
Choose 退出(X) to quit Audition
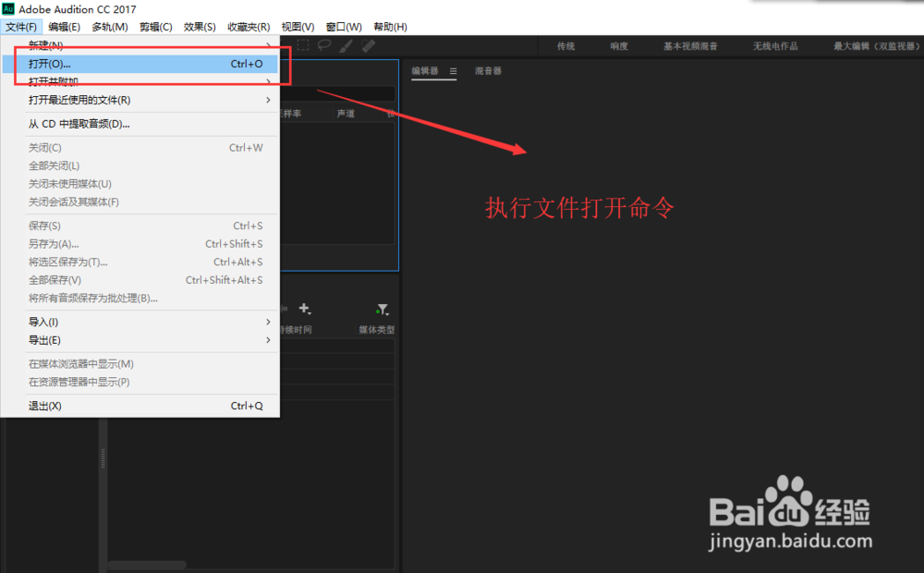coord(140,406)
